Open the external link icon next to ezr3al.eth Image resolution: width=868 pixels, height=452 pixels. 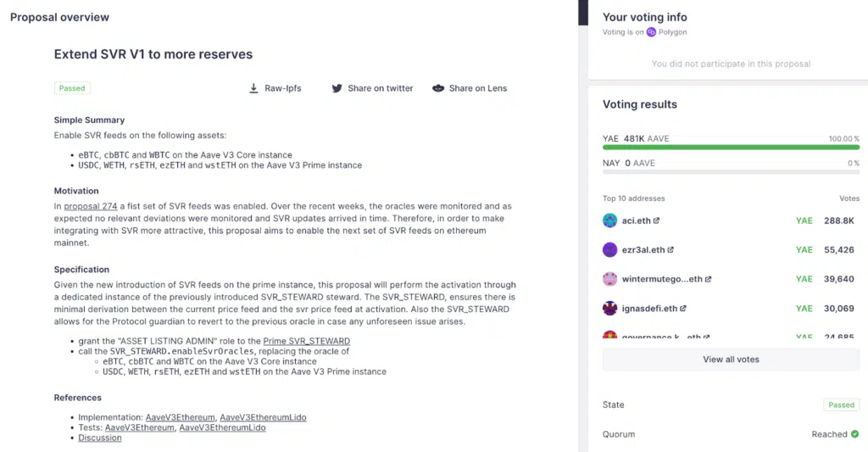(x=670, y=250)
